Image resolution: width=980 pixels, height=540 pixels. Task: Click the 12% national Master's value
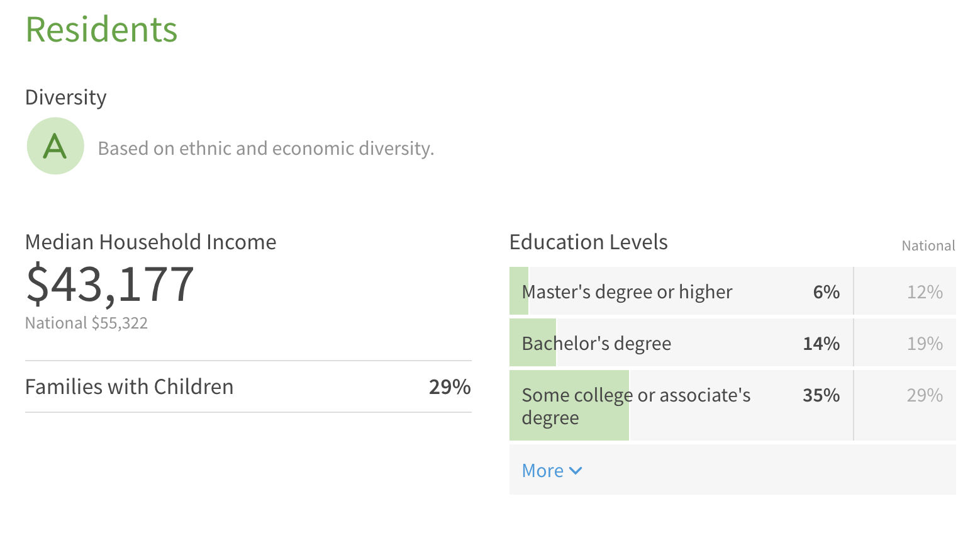click(925, 292)
